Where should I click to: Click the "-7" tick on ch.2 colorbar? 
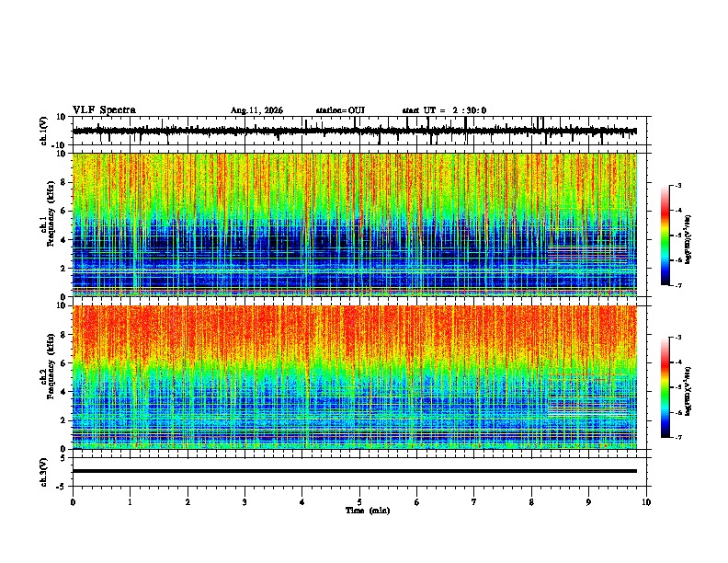[677, 437]
